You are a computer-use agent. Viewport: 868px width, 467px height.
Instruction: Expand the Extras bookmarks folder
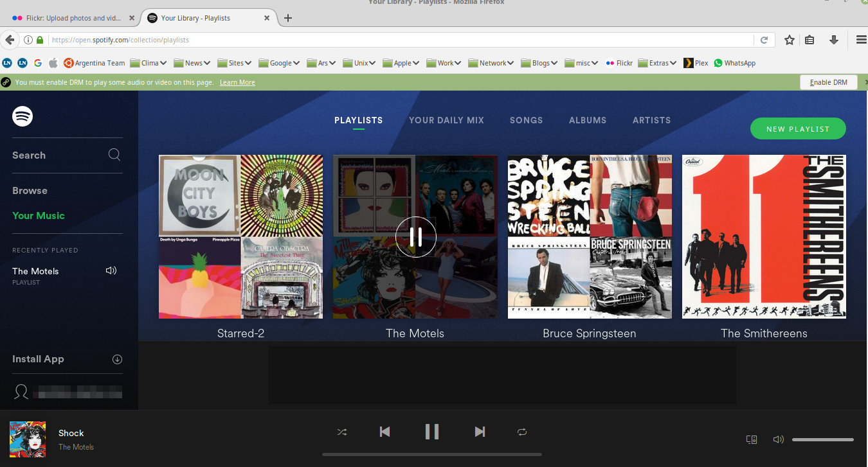(658, 63)
